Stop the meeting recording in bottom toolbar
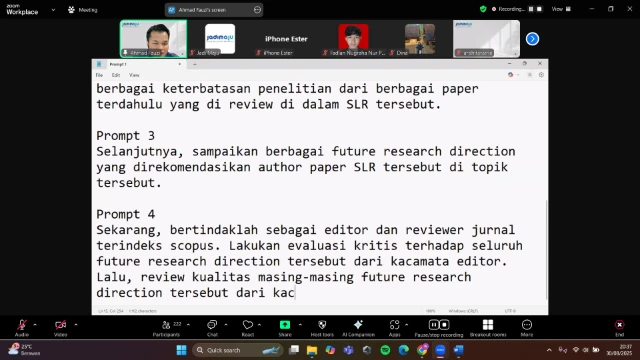 tap(444, 324)
